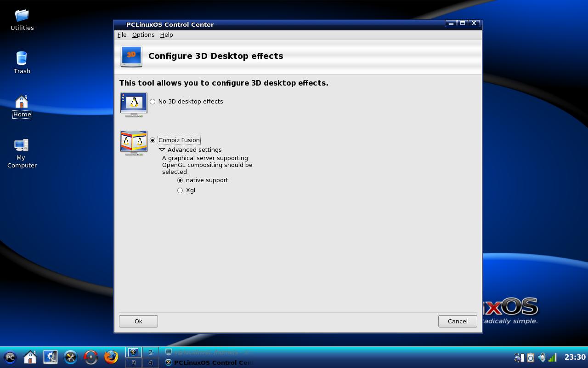Click the volume speaker tray icon
588x368 pixels.
tap(542, 357)
